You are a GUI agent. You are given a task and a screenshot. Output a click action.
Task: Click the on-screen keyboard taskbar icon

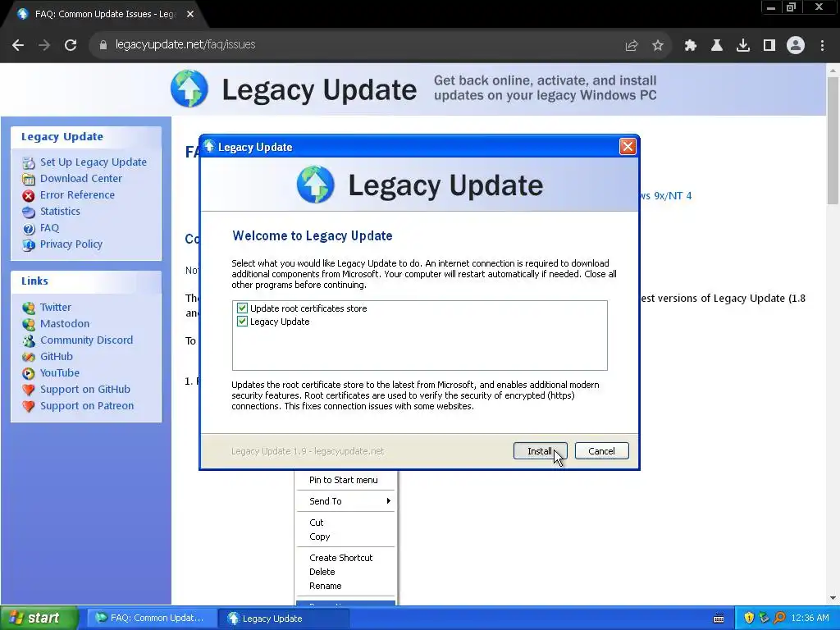[x=719, y=619]
